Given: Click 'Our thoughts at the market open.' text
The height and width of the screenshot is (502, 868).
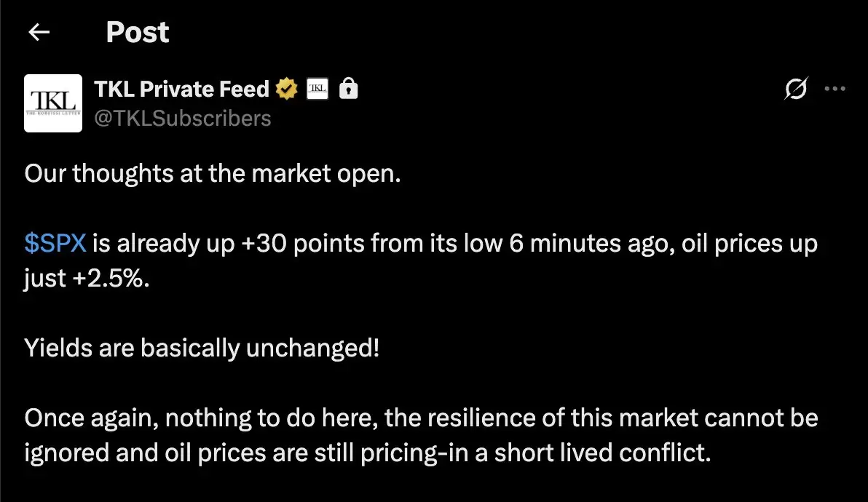Looking at the screenshot, I should 213,174.
